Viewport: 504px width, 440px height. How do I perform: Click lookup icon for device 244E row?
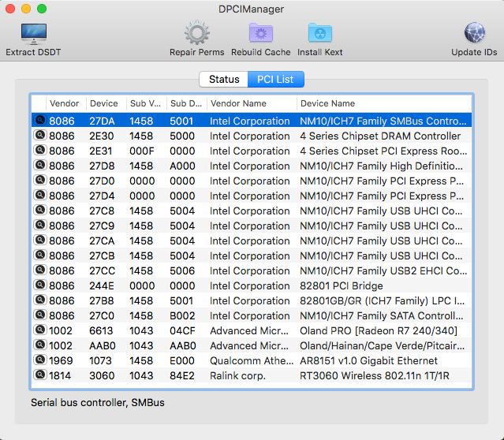click(40, 285)
